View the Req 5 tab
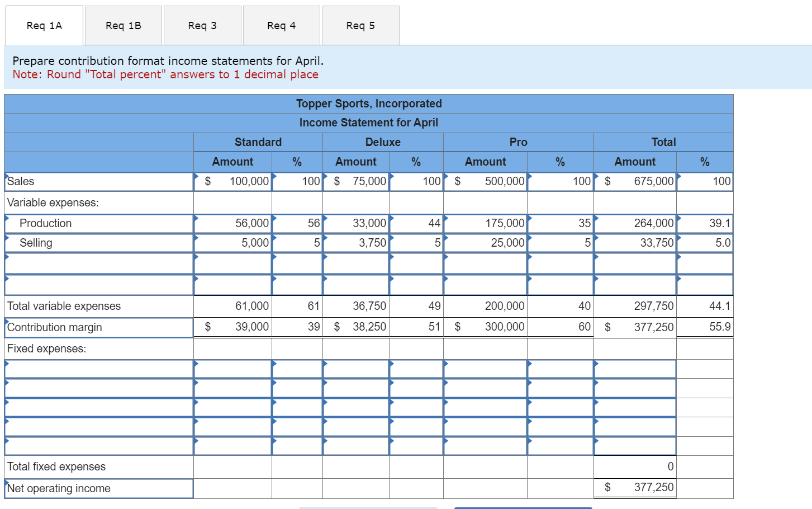The image size is (812, 509). coord(360,26)
